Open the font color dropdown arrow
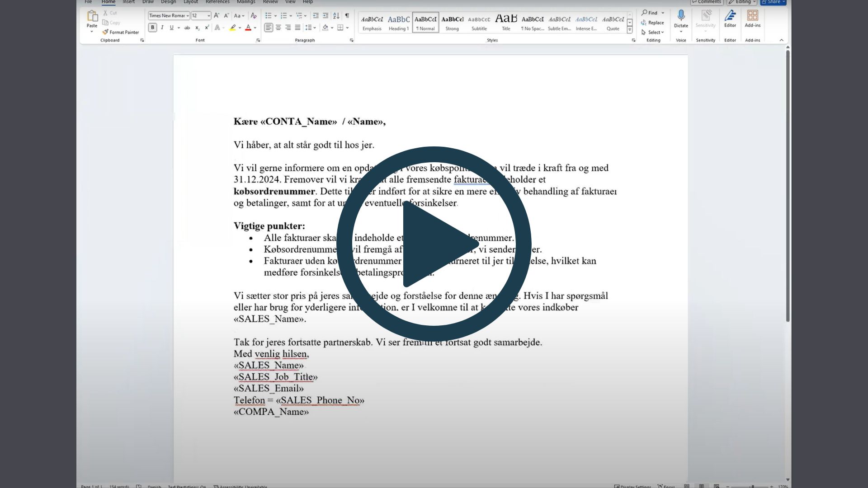 point(255,28)
